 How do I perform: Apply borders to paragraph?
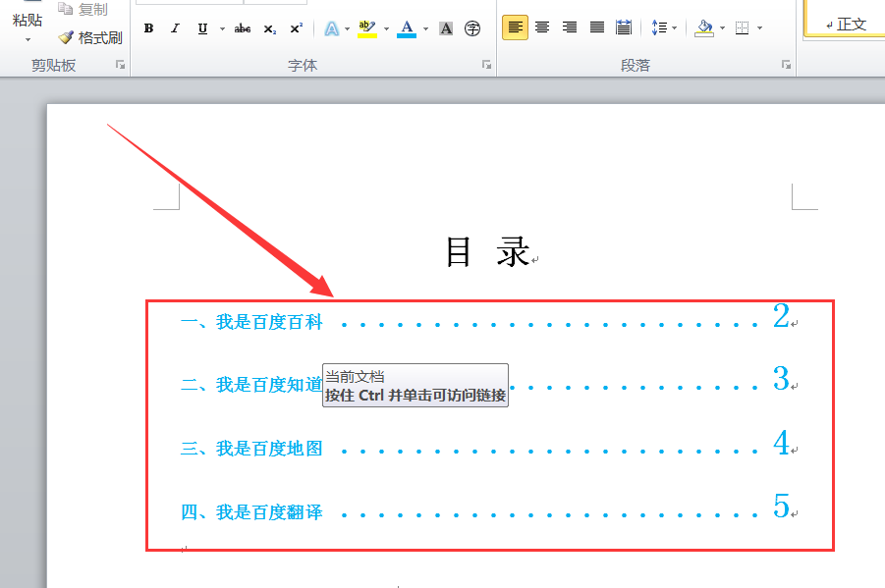click(x=743, y=27)
